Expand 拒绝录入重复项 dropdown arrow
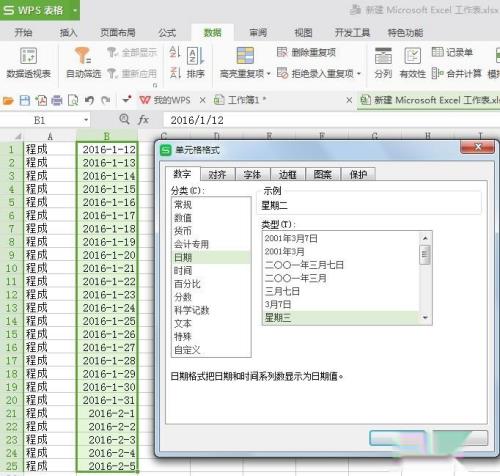Viewport: 500px width, 476px height. click(359, 74)
